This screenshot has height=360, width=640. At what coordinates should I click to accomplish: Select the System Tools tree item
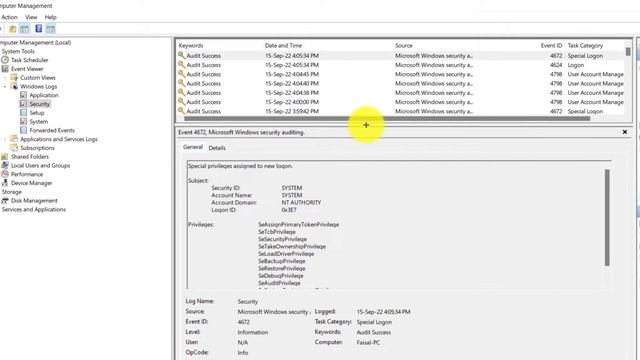(x=18, y=51)
